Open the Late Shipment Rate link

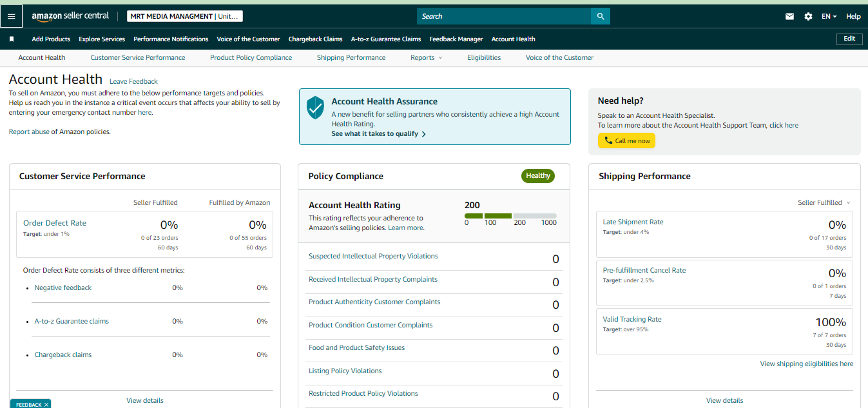tap(633, 222)
